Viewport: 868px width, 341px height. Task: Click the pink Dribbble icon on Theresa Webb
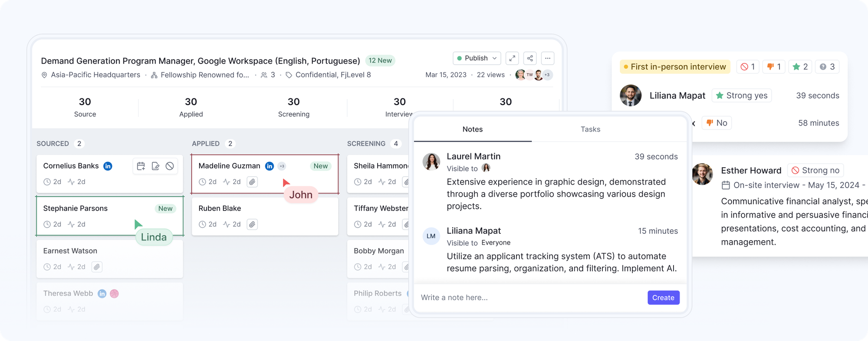(x=115, y=294)
